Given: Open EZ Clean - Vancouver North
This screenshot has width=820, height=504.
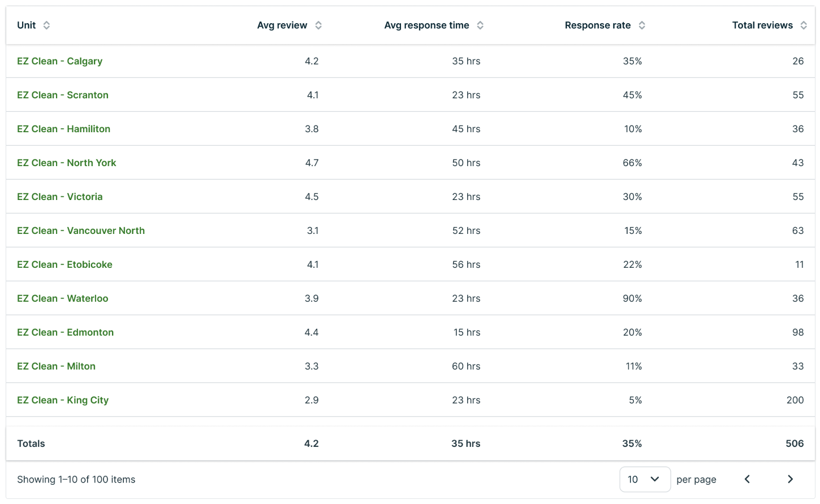Looking at the screenshot, I should point(81,231).
